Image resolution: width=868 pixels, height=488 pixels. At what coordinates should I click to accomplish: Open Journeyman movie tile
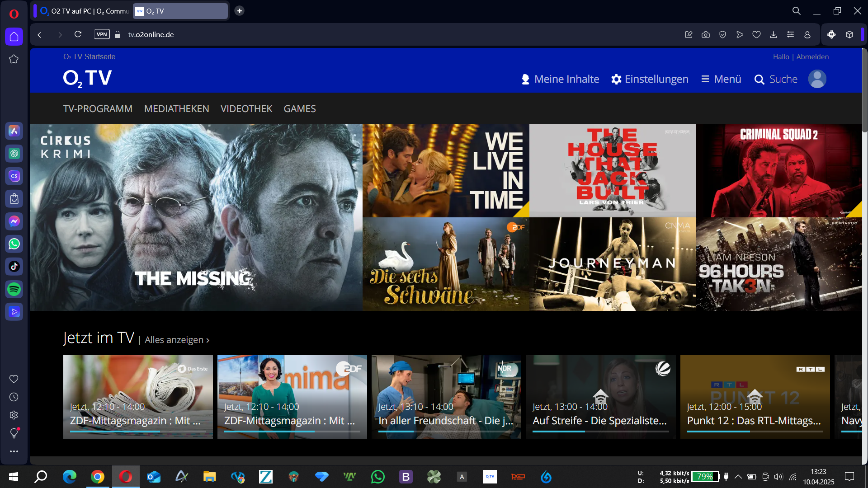(613, 264)
